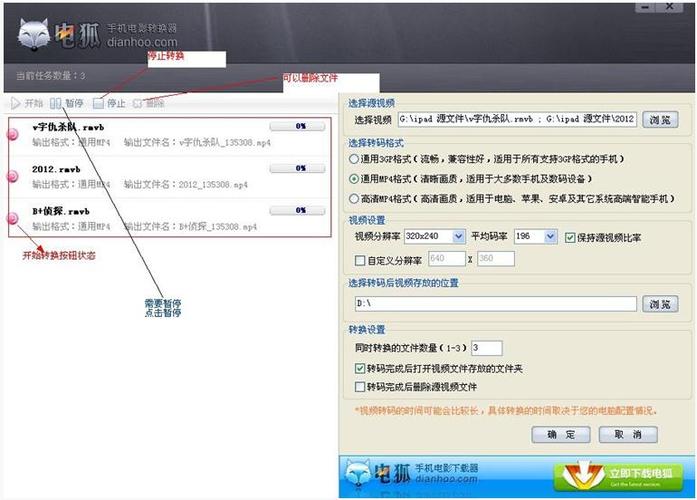Toggle the 保持源视频比率 checkbox
This screenshot has height=500, width=697.
tap(571, 238)
